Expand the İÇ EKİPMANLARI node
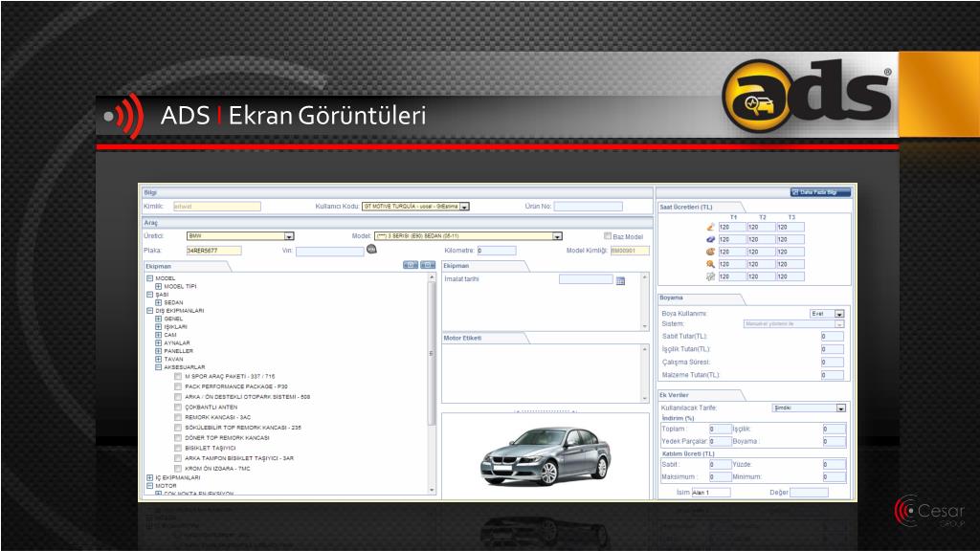Screen dimensions: 980x551 150,478
